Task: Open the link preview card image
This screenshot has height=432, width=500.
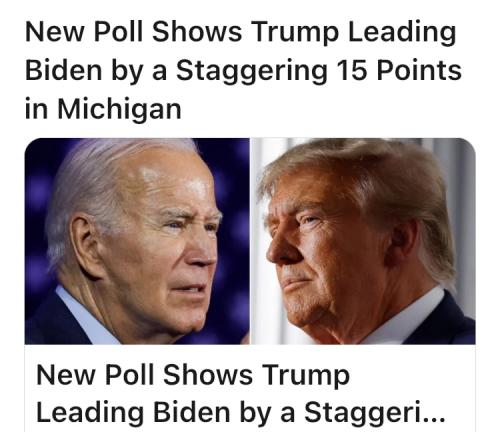Action: click(250, 241)
